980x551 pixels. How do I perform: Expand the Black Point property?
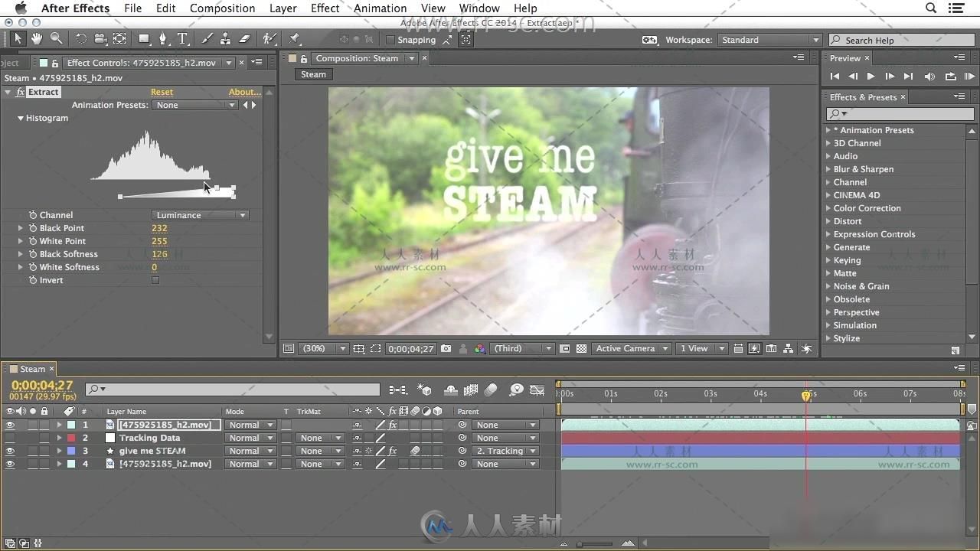(x=21, y=228)
